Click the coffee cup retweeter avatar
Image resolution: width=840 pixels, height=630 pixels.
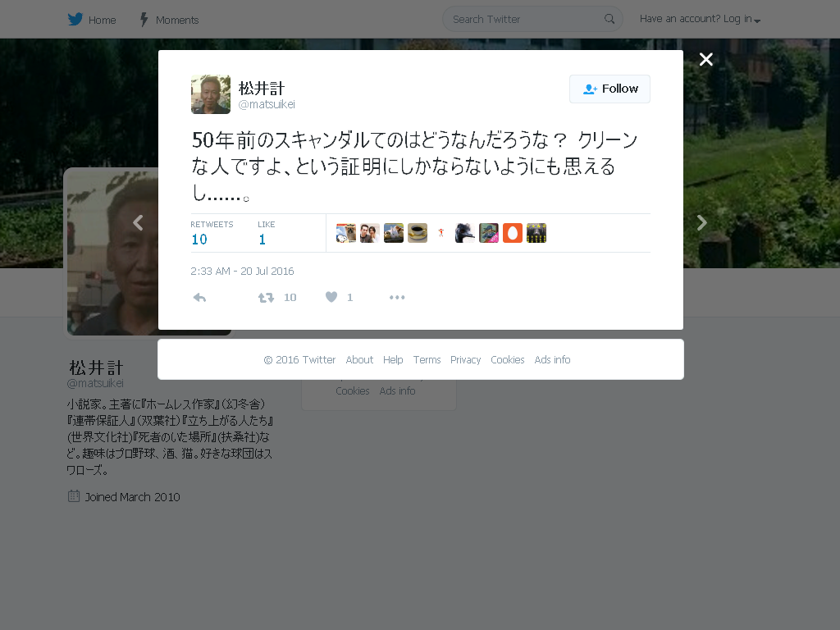(418, 233)
